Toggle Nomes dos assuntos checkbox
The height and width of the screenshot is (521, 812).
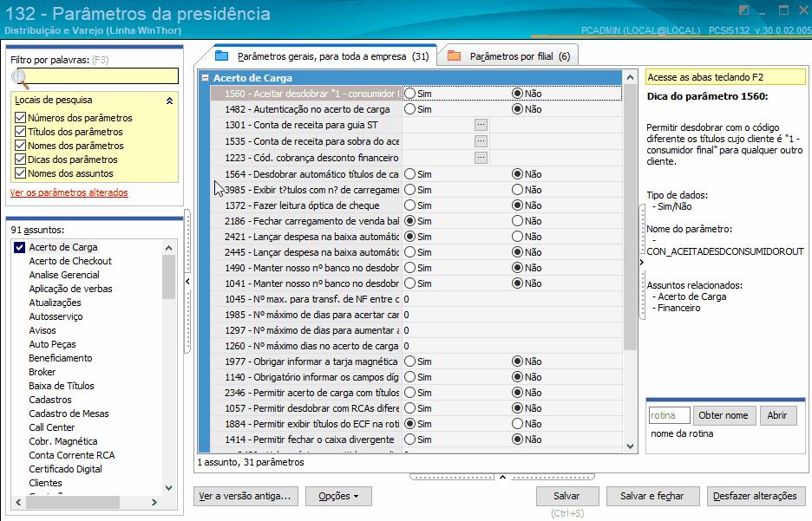pos(20,173)
